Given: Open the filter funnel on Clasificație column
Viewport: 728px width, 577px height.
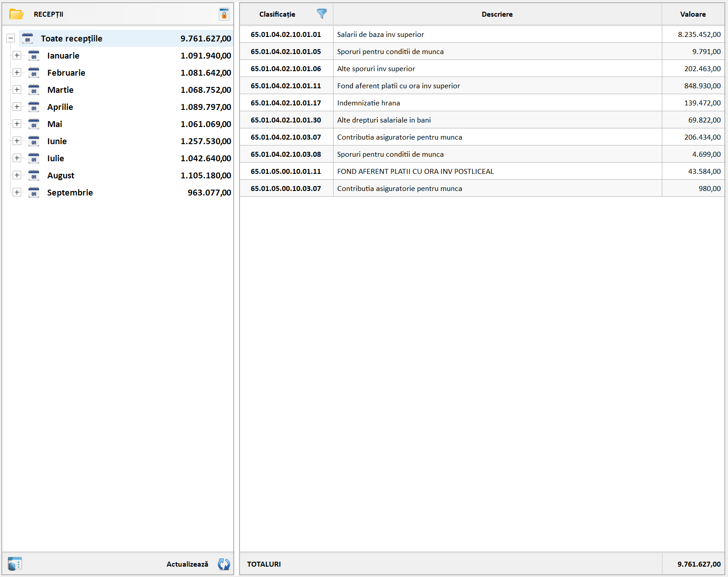Looking at the screenshot, I should (x=322, y=14).
